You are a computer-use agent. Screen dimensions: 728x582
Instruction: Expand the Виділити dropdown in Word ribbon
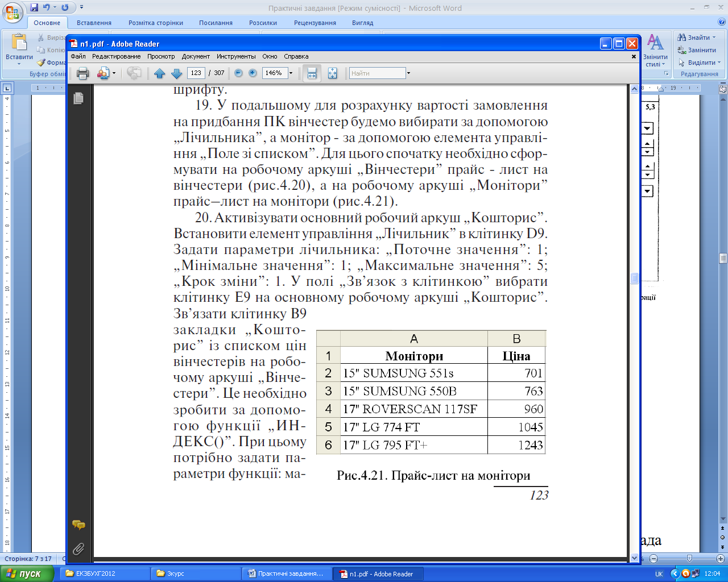click(719, 63)
